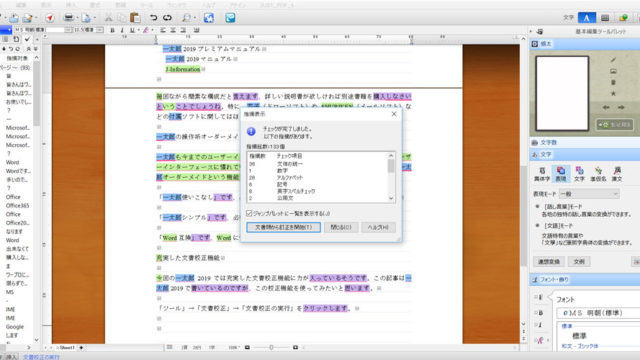Collapse the フォント・飾り panel header
This screenshot has height=360, width=640.
pyautogui.click(x=584, y=280)
